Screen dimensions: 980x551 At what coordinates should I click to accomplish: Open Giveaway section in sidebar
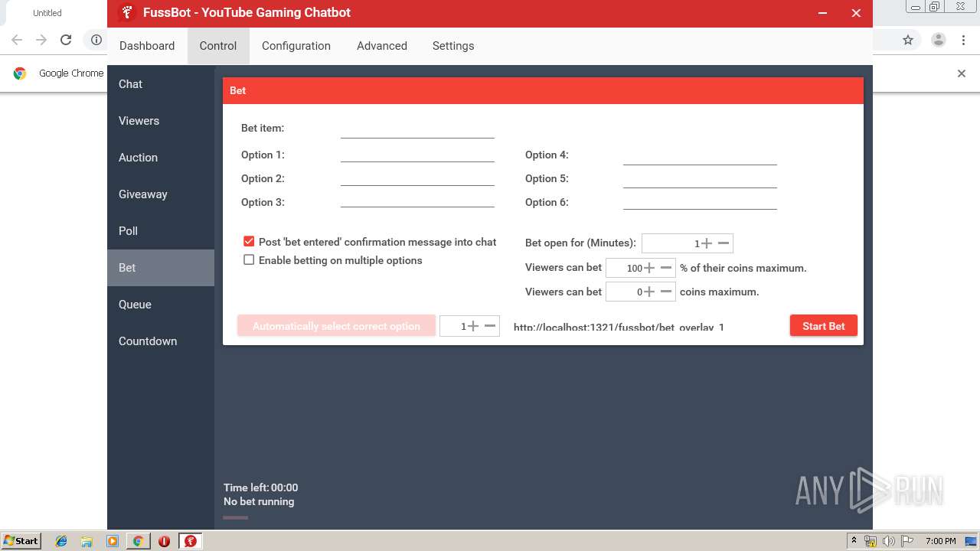pos(161,194)
